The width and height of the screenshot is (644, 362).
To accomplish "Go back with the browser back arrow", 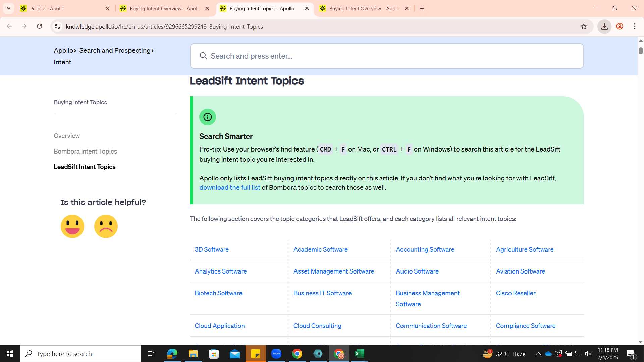I will coord(9,26).
